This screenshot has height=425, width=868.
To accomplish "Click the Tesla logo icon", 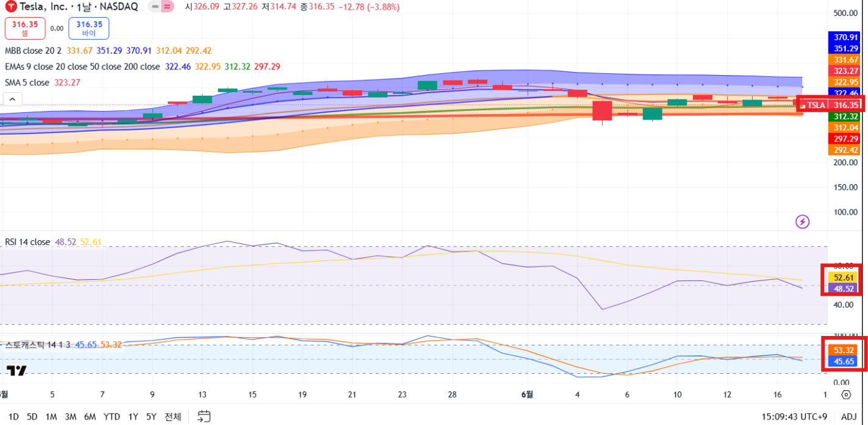I will tap(10, 7).
